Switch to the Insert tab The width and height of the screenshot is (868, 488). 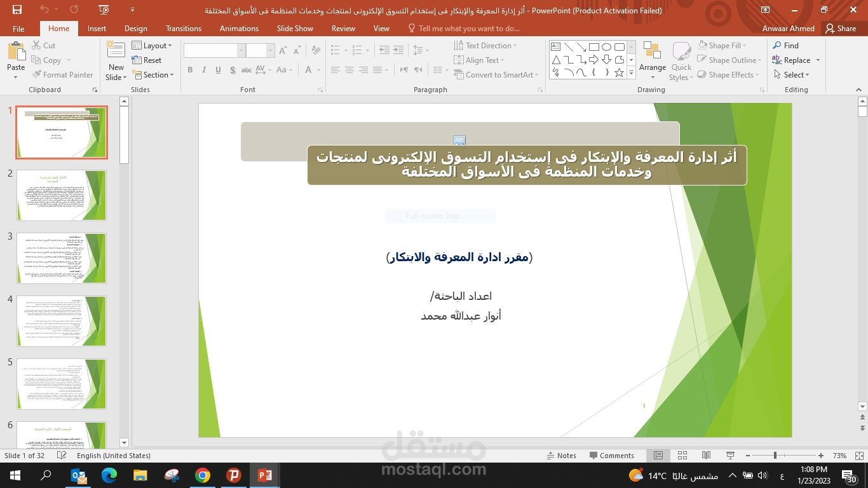pos(97,29)
